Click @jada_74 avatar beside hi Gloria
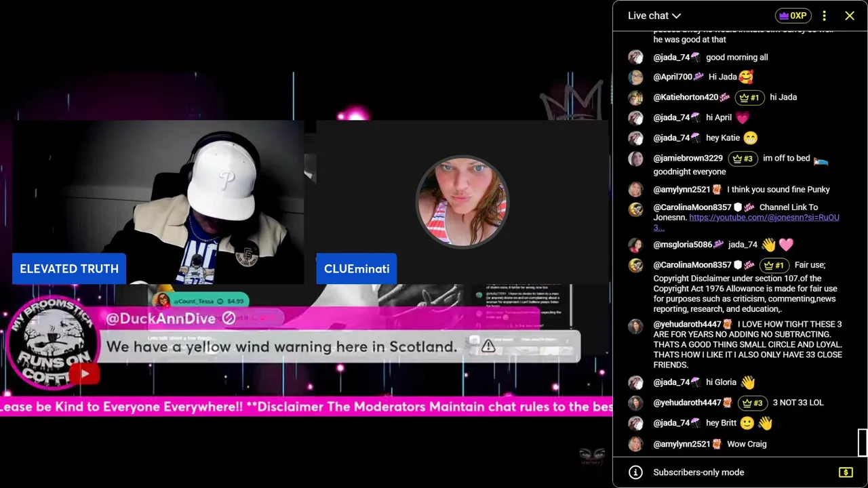Image resolution: width=868 pixels, height=488 pixels. click(x=635, y=382)
